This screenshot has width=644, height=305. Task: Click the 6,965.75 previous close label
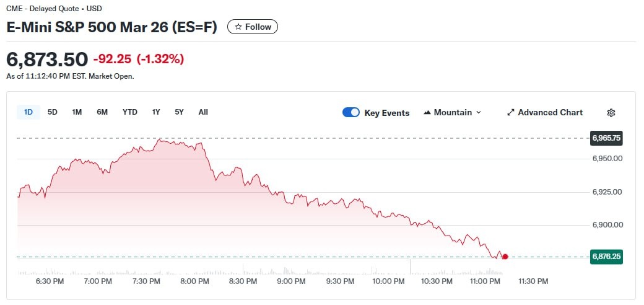click(606, 138)
